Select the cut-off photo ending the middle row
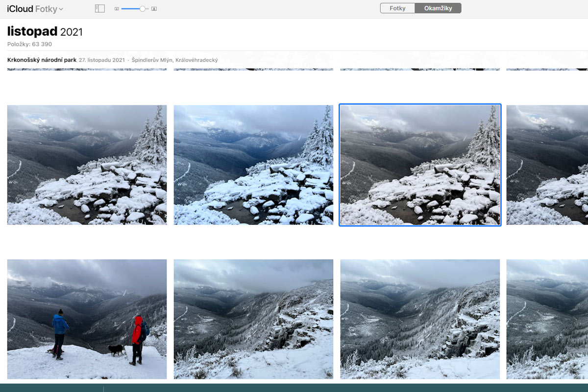This screenshot has width=588, height=392. pos(547,165)
